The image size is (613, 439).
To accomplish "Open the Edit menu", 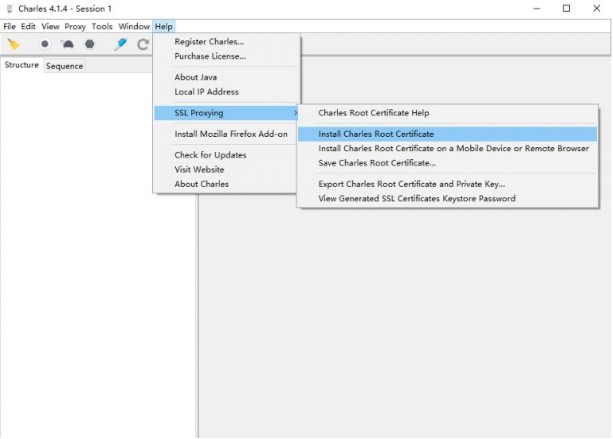I will [x=28, y=26].
